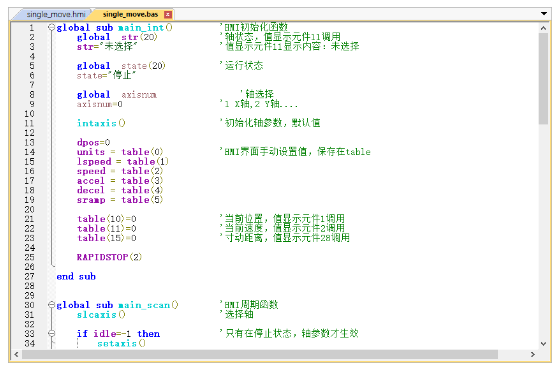This screenshot has width=557, height=368.
Task: Click the 'setaxis()' call
Action: tap(121, 343)
